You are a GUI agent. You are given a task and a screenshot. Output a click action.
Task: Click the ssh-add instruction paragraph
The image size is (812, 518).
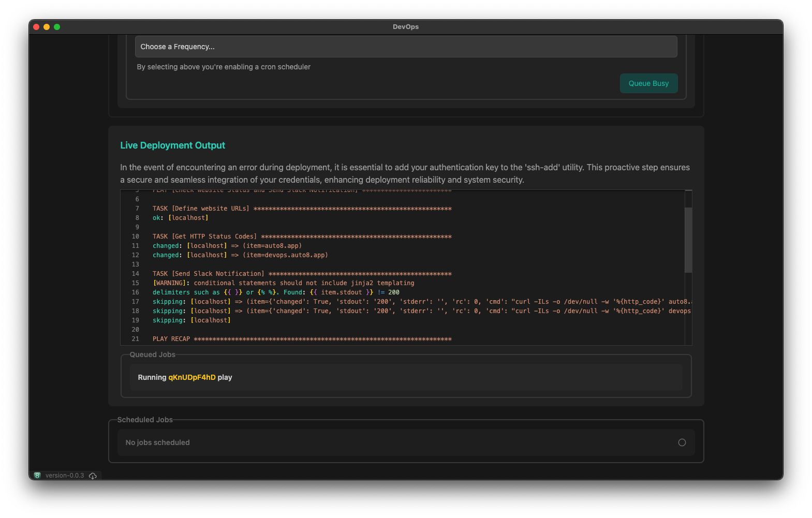405,173
